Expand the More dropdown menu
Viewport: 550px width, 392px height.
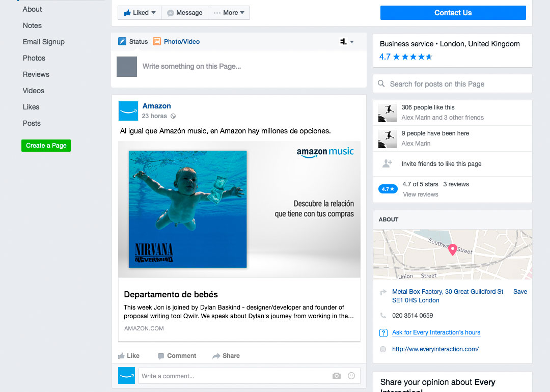pos(229,13)
